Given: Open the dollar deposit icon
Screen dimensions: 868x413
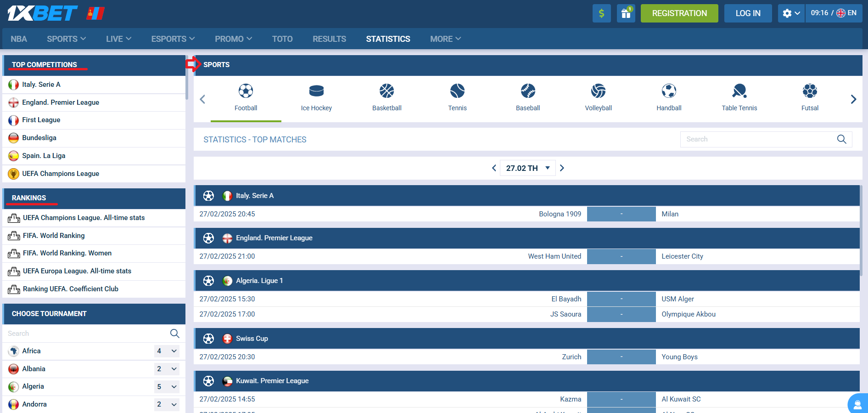Looking at the screenshot, I should click(x=601, y=13).
